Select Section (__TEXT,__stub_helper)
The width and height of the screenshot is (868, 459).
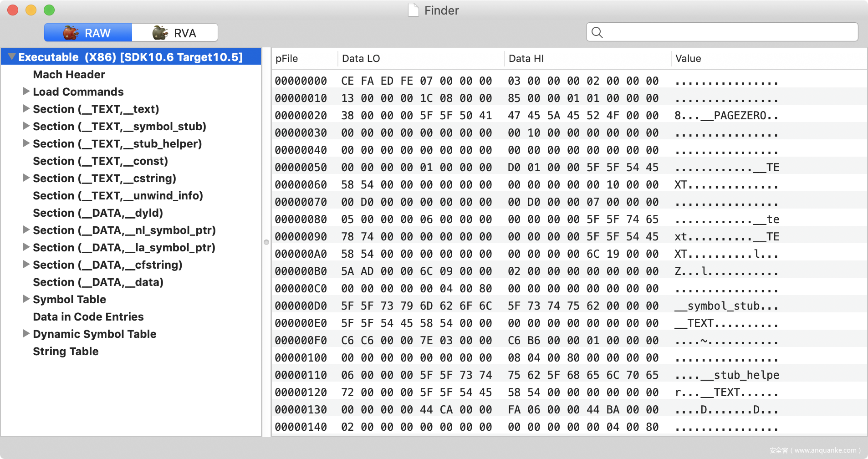click(117, 143)
